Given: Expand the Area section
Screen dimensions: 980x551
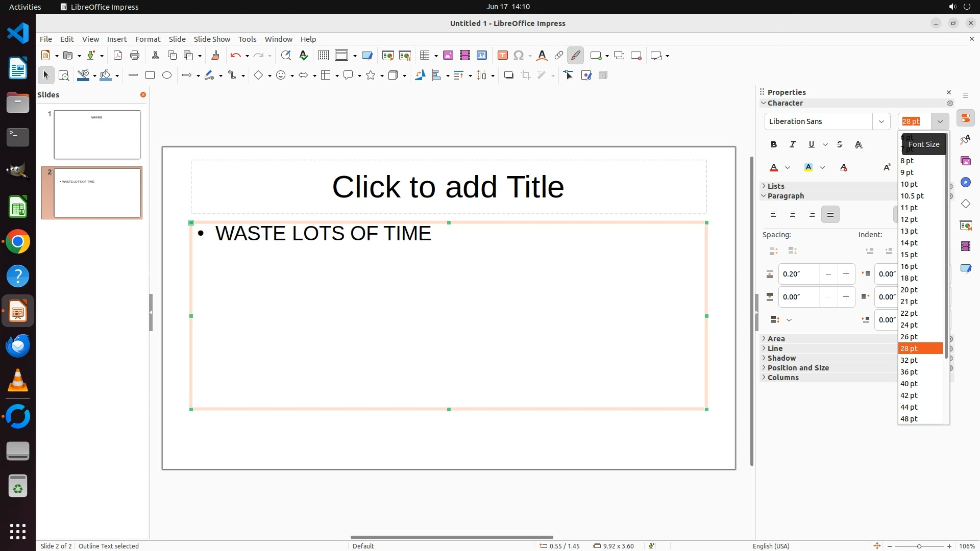Looking at the screenshot, I should [776, 339].
